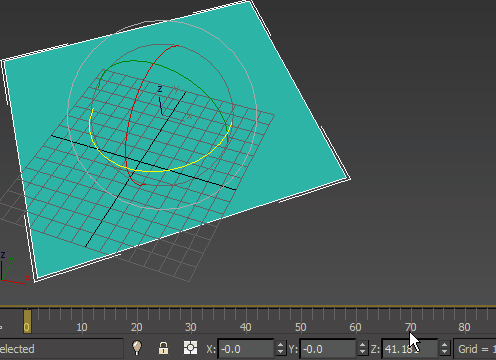Screen dimensions: 496x360
Task: Click the Z coordinate field showing 41.18
Action: [409, 349]
